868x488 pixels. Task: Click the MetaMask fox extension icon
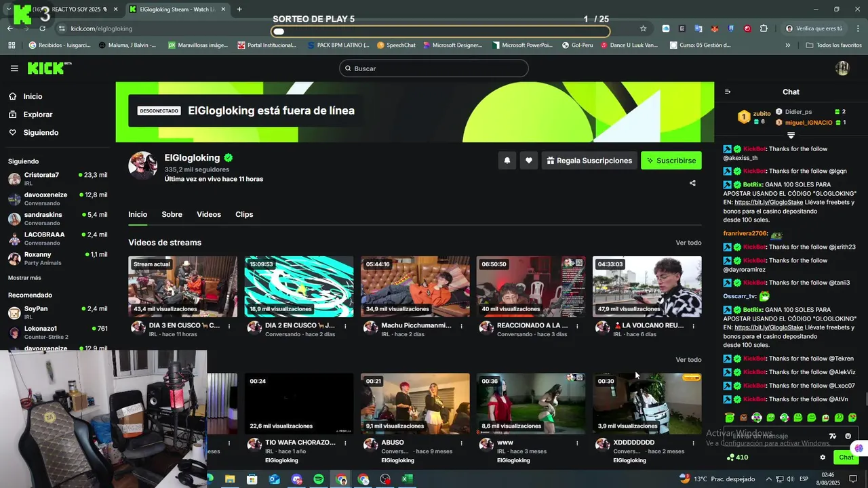714,28
